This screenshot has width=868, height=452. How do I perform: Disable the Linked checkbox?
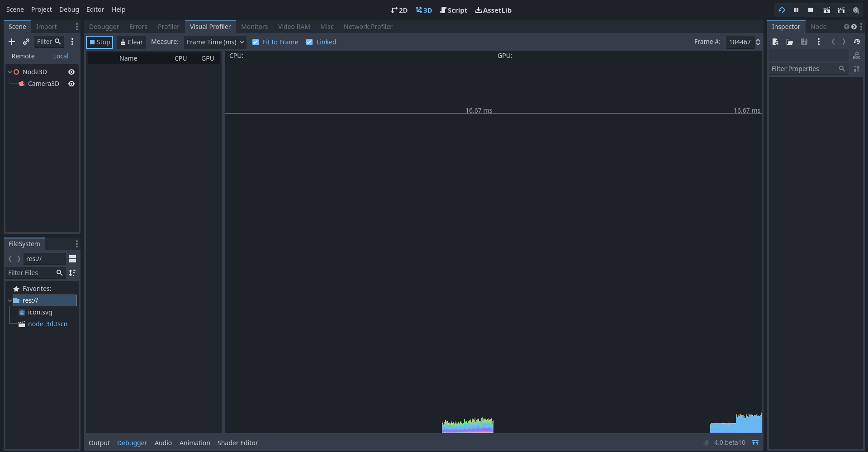pos(309,42)
